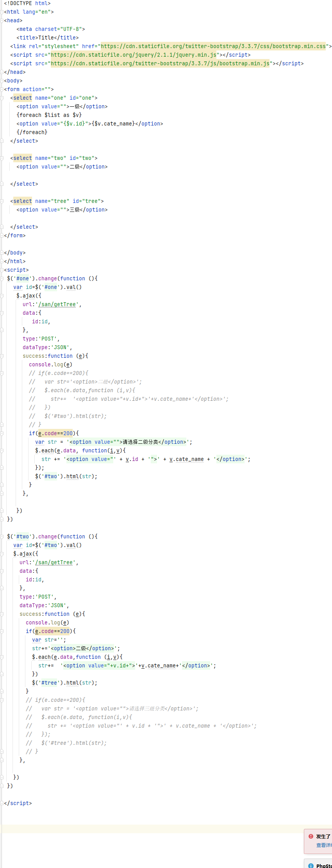Collapse the closing <script> section fold marker
This screenshot has height=868, width=332.
coord(2,803)
